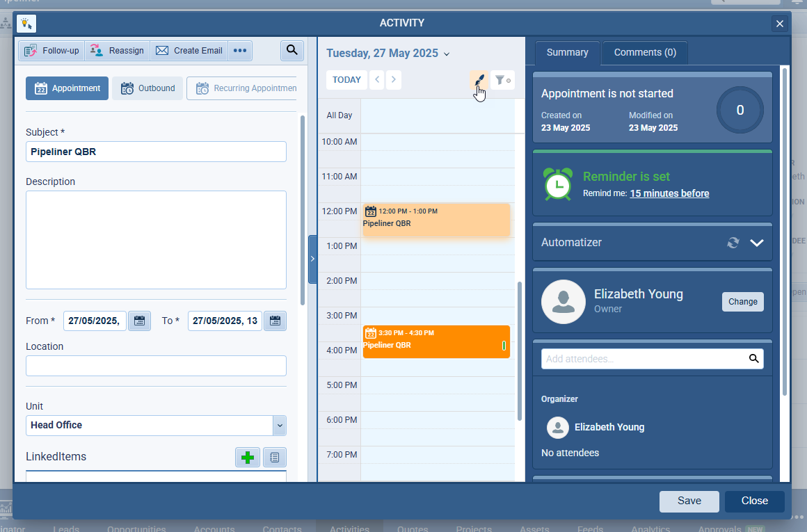Refresh the Automatizer panel
Image resolution: width=807 pixels, height=532 pixels.
(733, 242)
